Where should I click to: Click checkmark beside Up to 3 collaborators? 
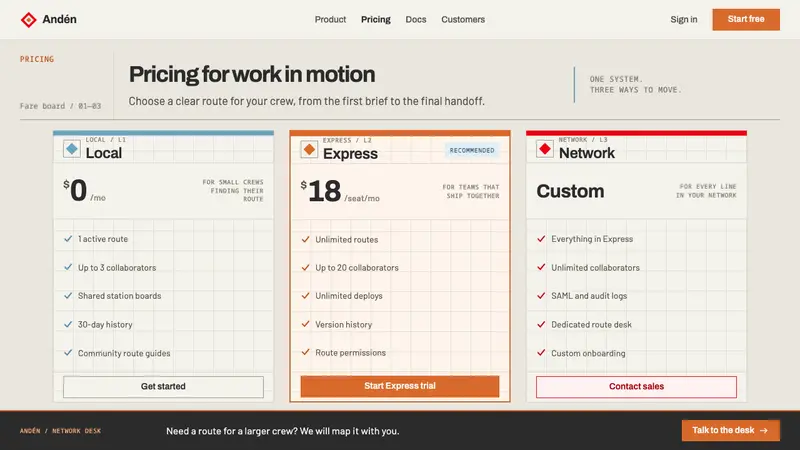click(x=68, y=267)
